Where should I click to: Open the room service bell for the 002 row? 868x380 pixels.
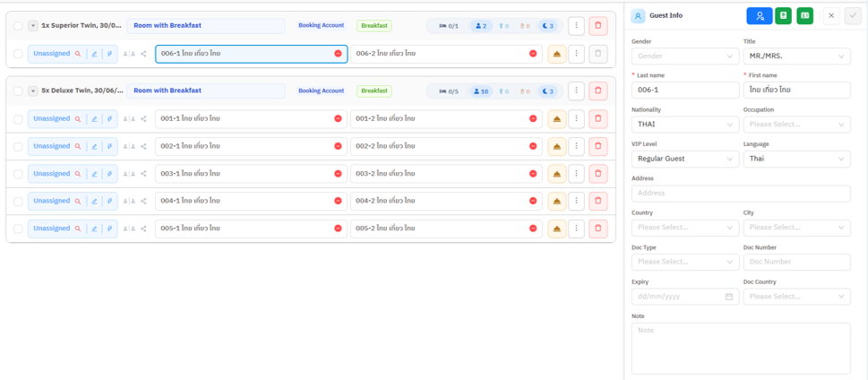coord(557,146)
